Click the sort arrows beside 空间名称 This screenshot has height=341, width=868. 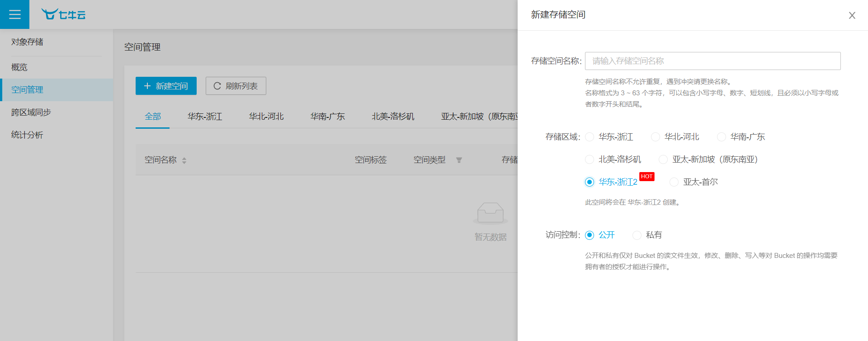pos(184,160)
